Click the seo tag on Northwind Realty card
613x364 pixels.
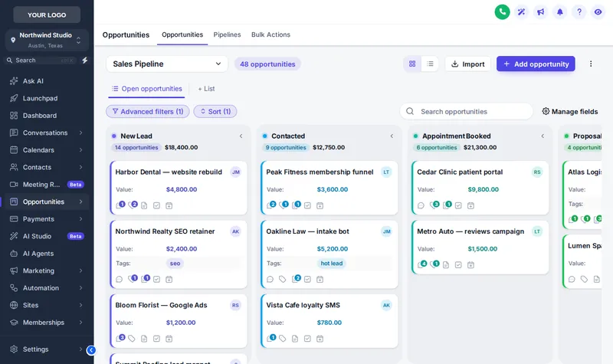pos(175,264)
